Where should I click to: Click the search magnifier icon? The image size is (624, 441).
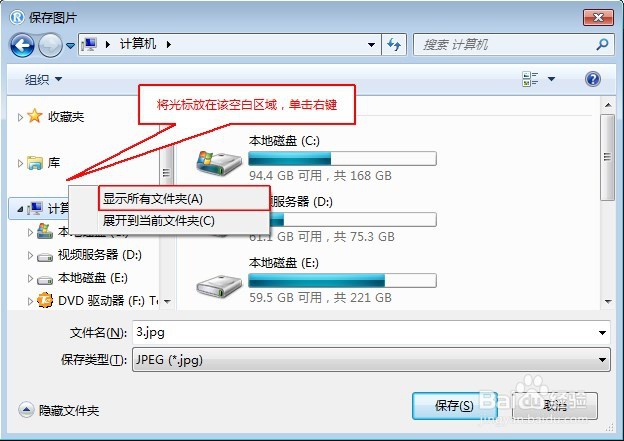[x=602, y=44]
